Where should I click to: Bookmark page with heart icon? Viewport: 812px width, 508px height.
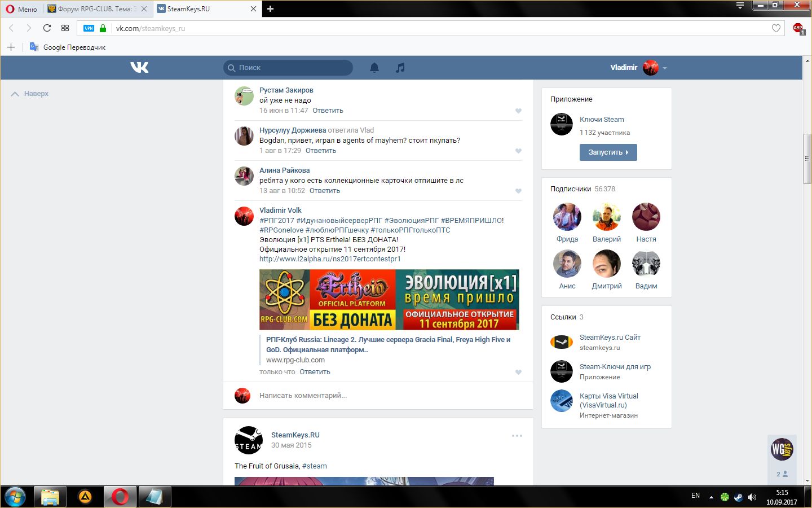[x=776, y=28]
